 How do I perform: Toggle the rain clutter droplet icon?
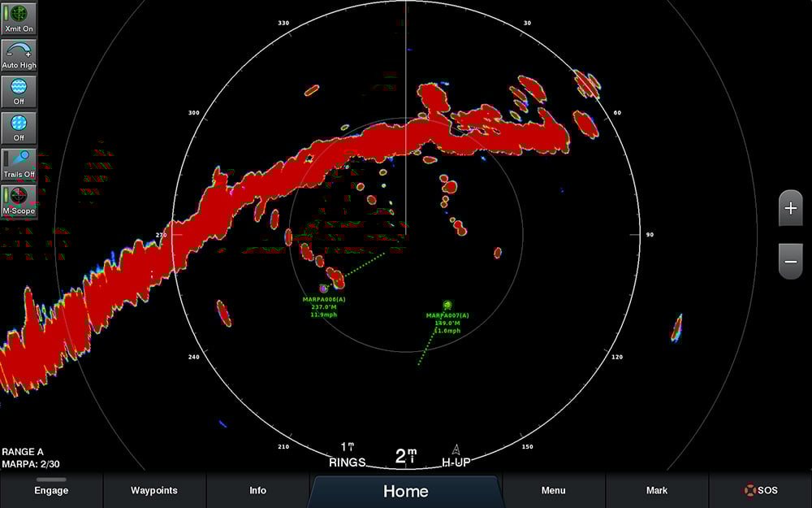(x=19, y=128)
